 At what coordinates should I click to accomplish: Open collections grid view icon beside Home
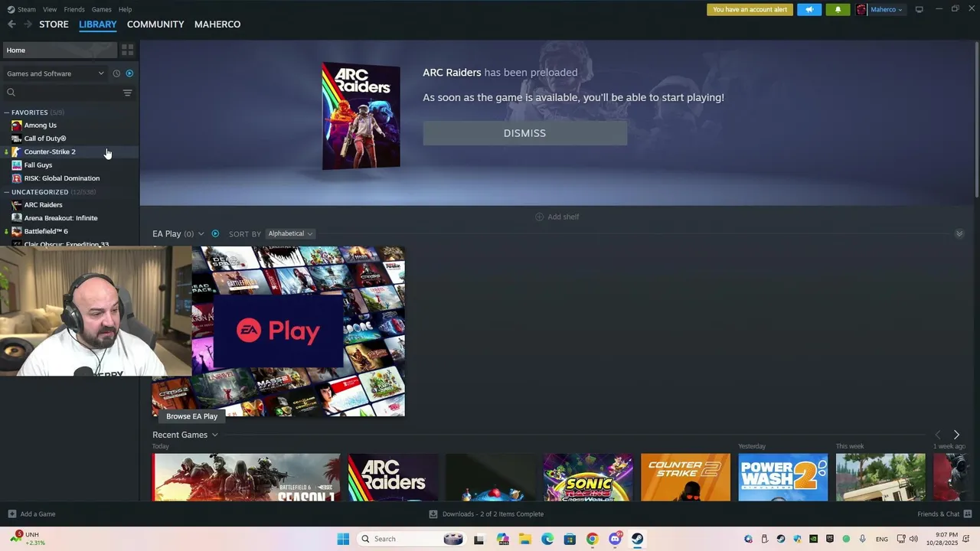(128, 50)
